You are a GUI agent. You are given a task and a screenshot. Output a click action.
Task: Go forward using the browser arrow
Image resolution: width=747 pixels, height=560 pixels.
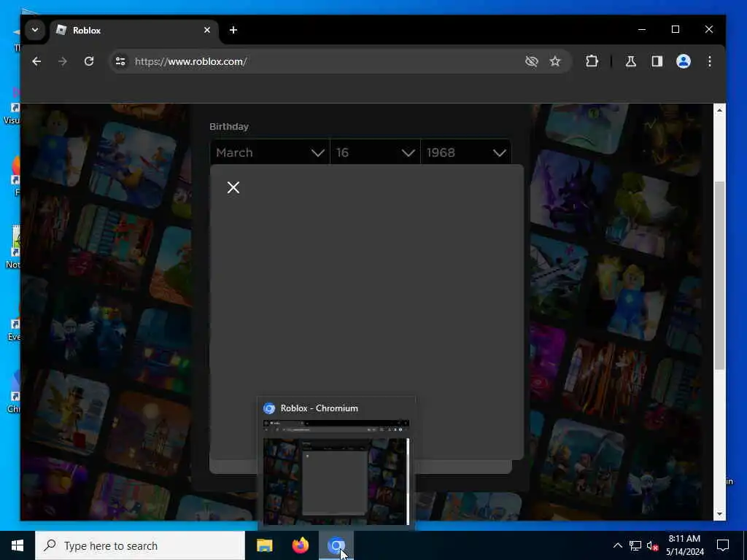point(63,61)
